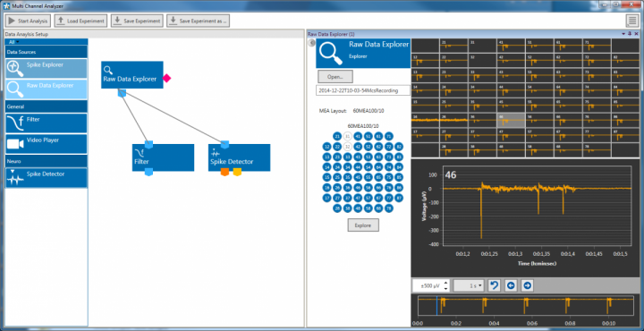The height and width of the screenshot is (331, 644).
Task: Click the reset view undo arrow icon
Action: click(x=494, y=285)
